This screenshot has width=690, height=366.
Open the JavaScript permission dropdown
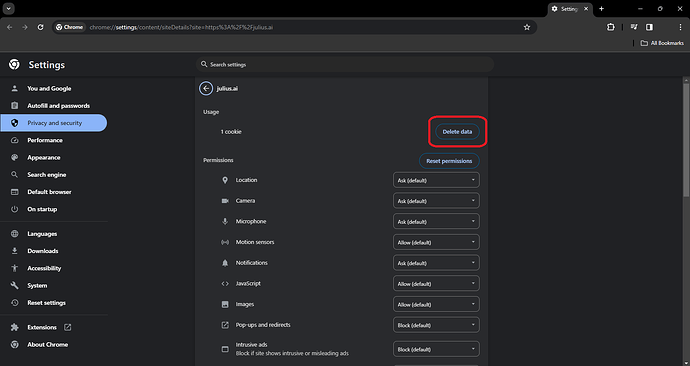coord(436,284)
